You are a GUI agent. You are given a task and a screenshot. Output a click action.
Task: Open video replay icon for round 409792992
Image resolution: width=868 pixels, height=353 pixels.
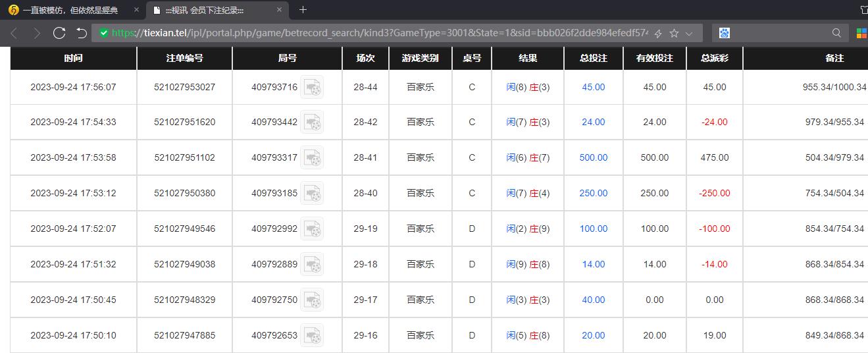pyautogui.click(x=312, y=229)
